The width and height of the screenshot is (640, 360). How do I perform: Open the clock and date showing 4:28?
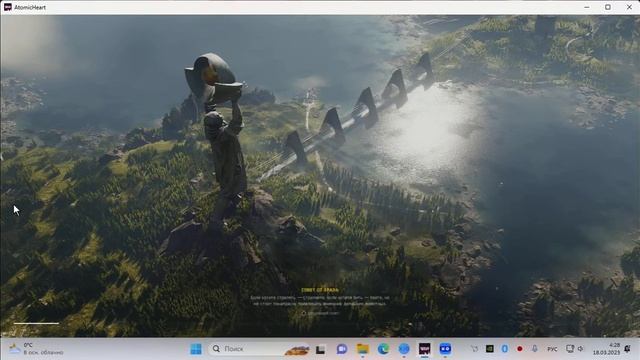tap(607, 349)
